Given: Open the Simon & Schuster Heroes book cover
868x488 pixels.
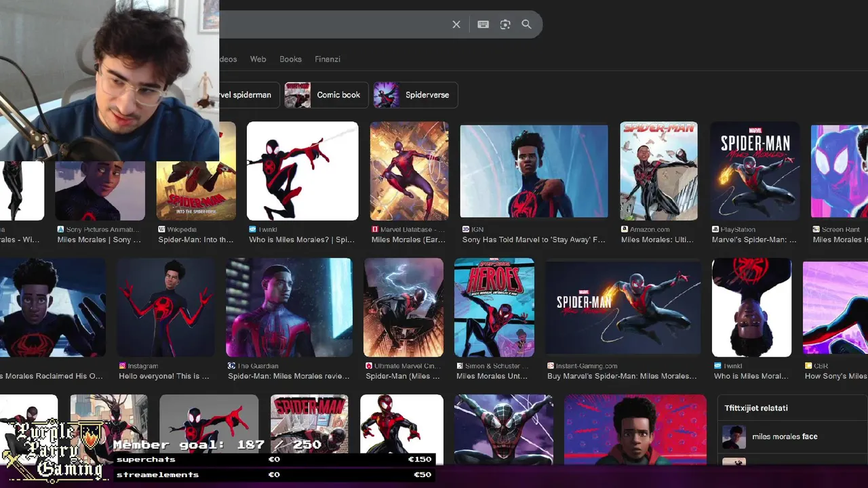Looking at the screenshot, I should pyautogui.click(x=494, y=307).
